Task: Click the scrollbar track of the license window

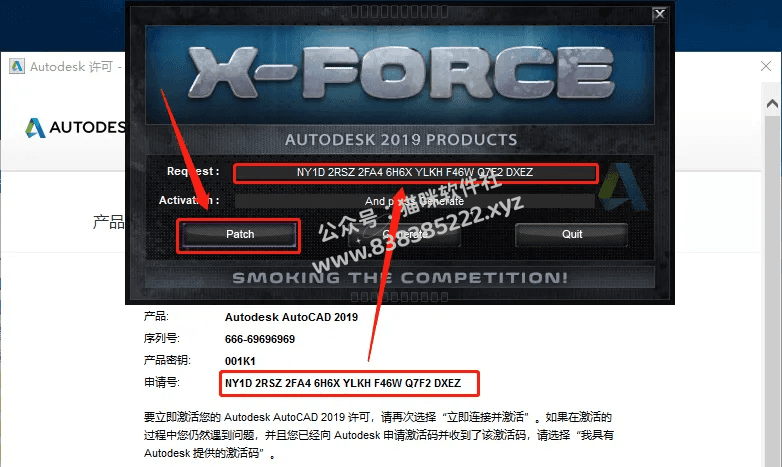Action: click(772, 289)
